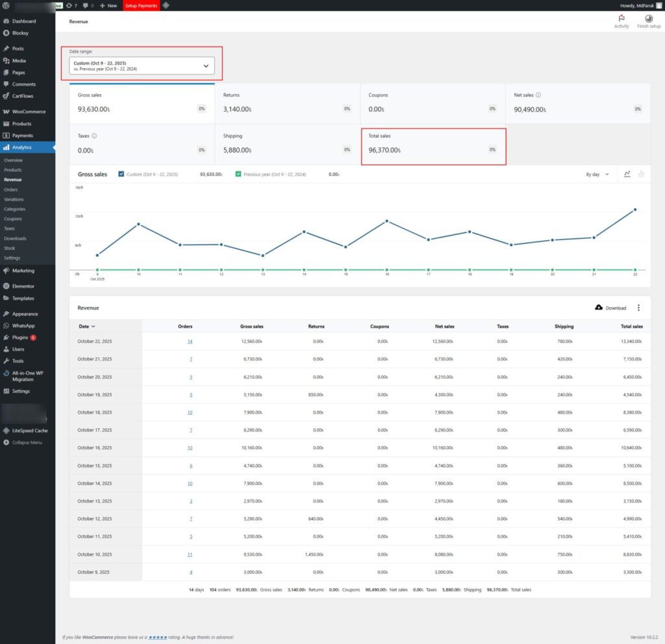665x644 pixels.
Task: Uncheck the Previous year legend checkbox
Action: pyautogui.click(x=238, y=174)
